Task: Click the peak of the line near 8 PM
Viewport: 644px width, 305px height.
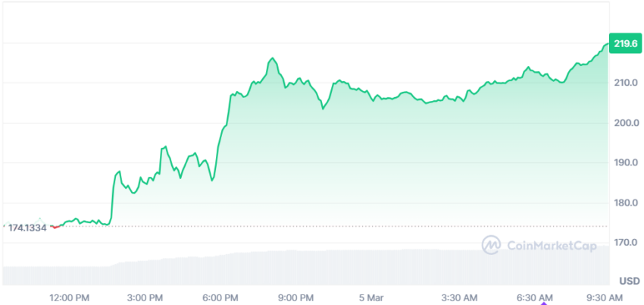Action: tap(272, 58)
